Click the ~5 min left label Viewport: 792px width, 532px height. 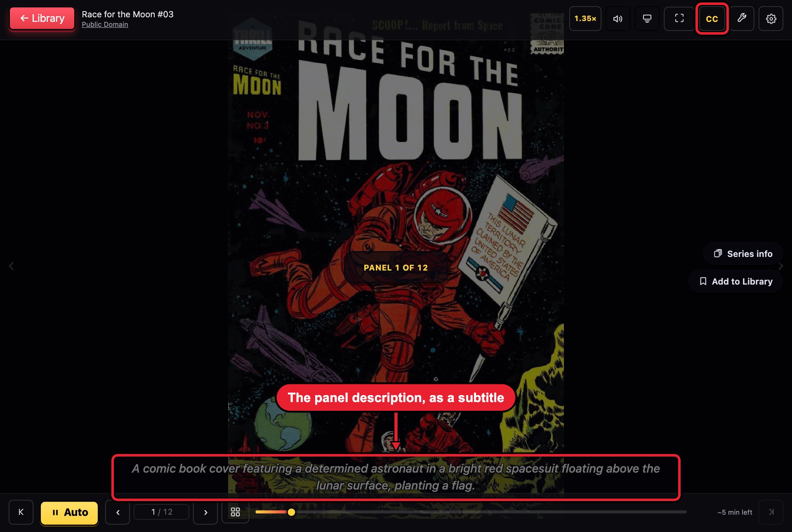735,512
